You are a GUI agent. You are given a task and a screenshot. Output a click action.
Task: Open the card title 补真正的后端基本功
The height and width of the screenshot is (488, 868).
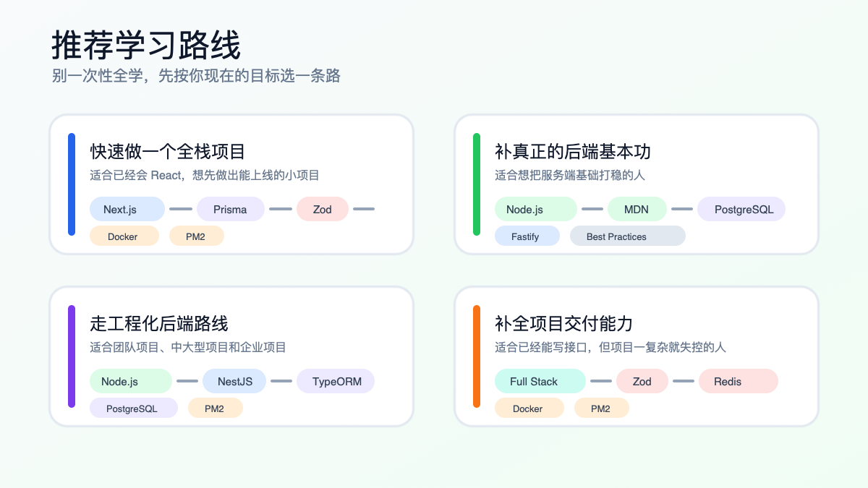(x=573, y=151)
